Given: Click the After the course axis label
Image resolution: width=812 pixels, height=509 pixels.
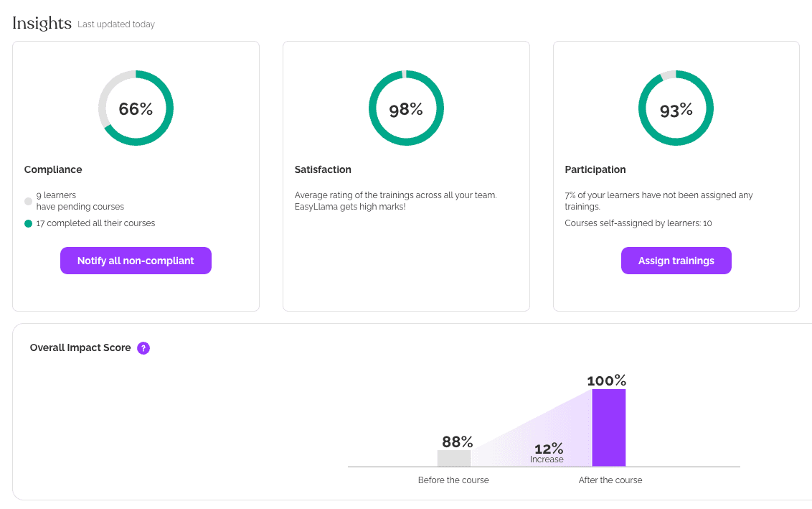Looking at the screenshot, I should pos(610,480).
